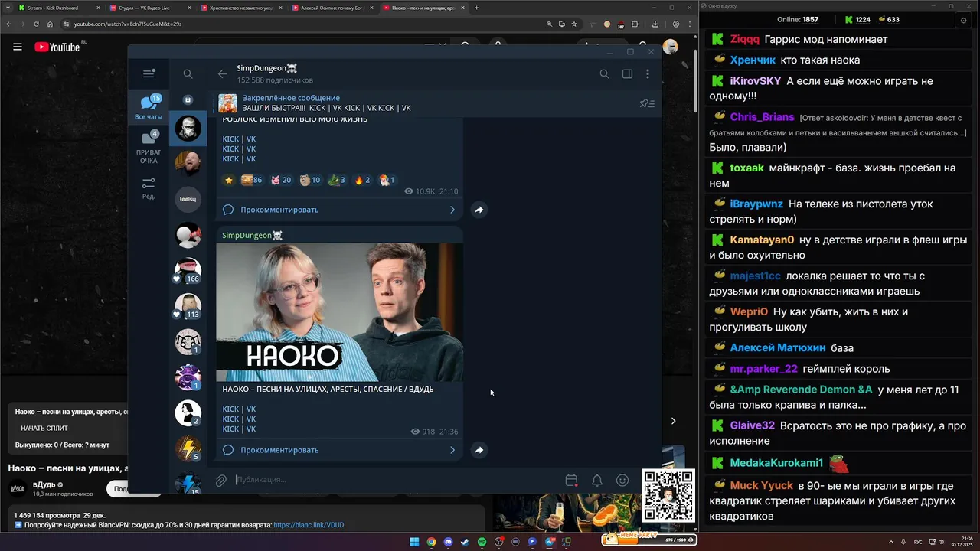The width and height of the screenshot is (980, 551).
Task: Share the 21:10 post via arrow
Action: tap(479, 210)
